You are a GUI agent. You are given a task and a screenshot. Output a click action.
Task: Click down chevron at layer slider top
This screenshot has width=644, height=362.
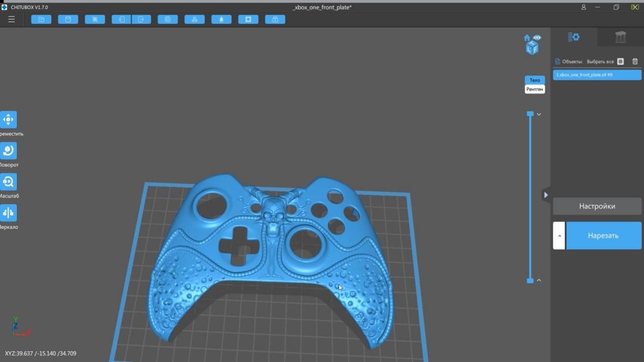[539, 114]
